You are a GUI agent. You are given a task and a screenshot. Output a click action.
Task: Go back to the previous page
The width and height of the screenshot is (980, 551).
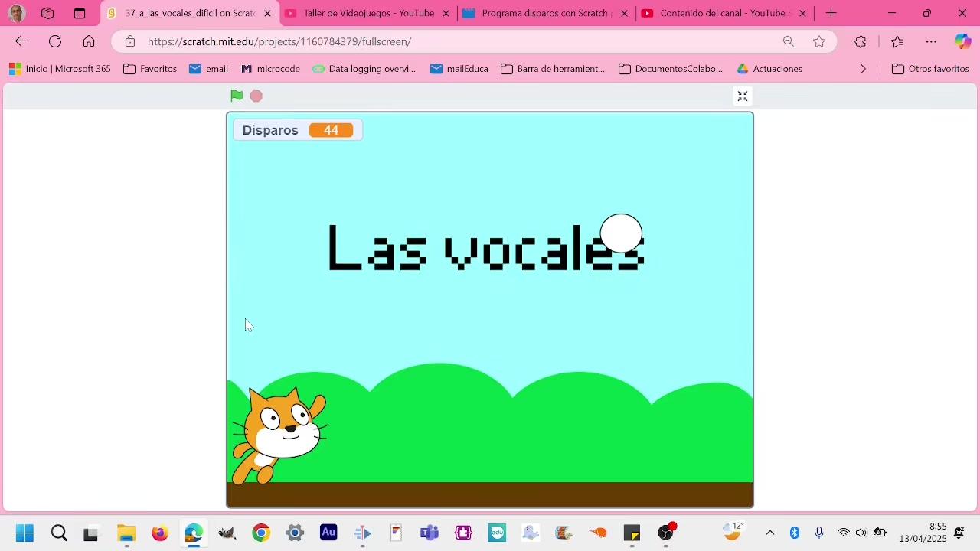point(21,41)
